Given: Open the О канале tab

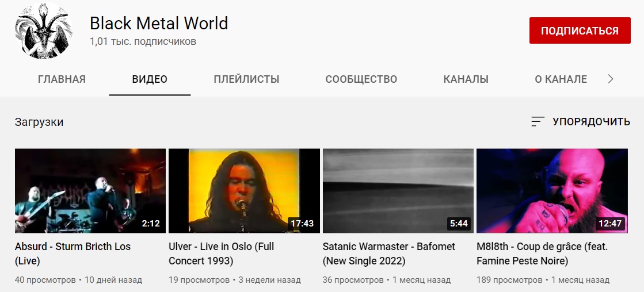Looking at the screenshot, I should point(561,79).
